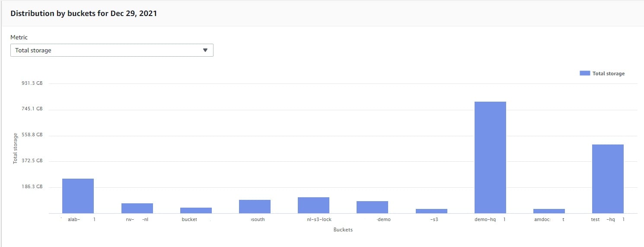Viewport: 644px width, 247px height.
Task: Click the nl-s3-lock axis label
Action: (x=316, y=219)
